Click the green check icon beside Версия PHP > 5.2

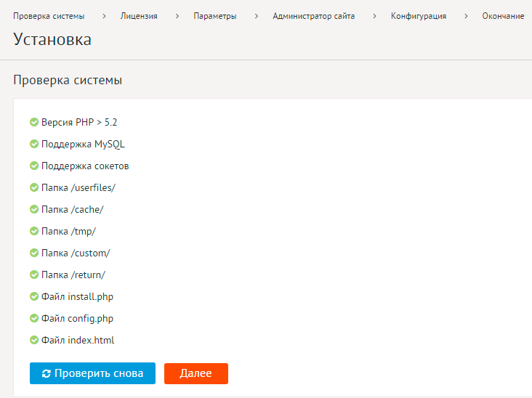coord(34,122)
